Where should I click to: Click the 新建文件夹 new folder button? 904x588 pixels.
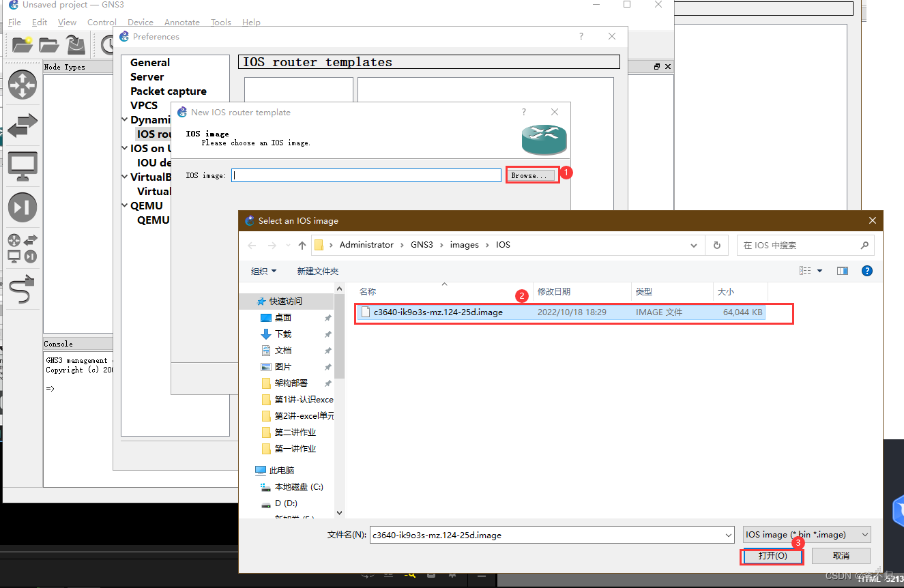(317, 271)
